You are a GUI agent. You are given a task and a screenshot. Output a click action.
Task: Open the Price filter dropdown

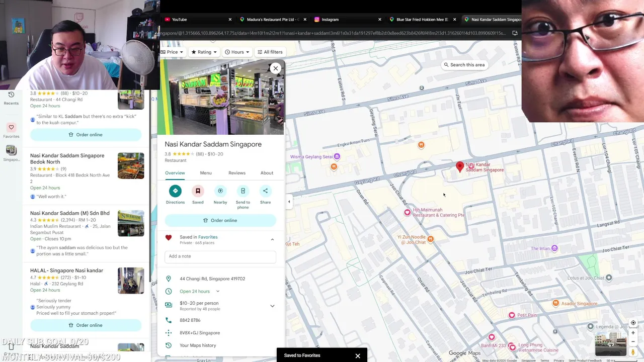[172, 52]
